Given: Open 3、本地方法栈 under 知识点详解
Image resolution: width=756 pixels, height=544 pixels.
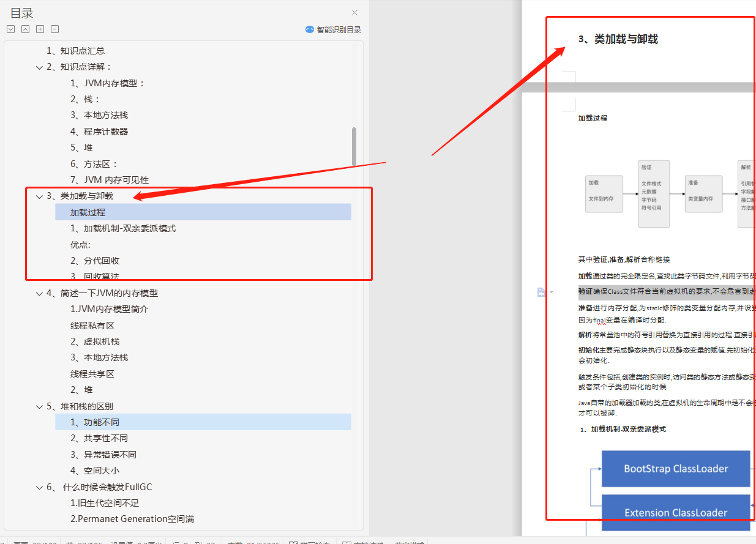Looking at the screenshot, I should click(99, 115).
